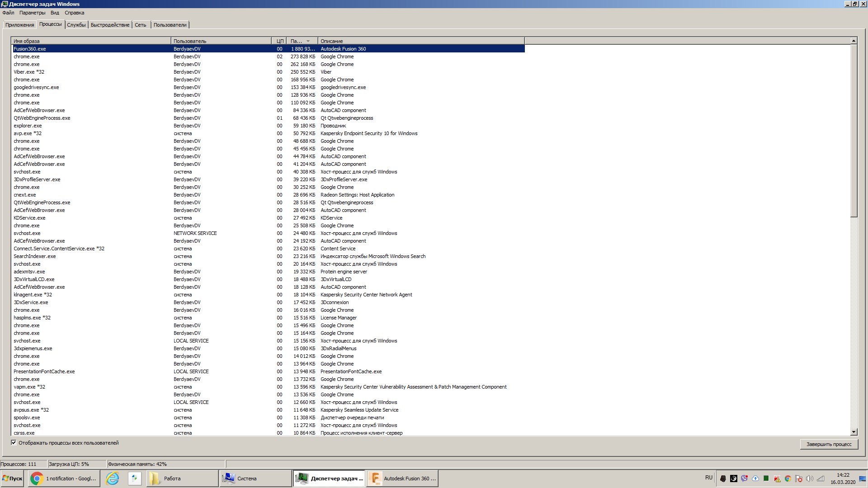The image size is (868, 488).
Task: Select the vapm.exe *32 process
Action: coord(268,387)
